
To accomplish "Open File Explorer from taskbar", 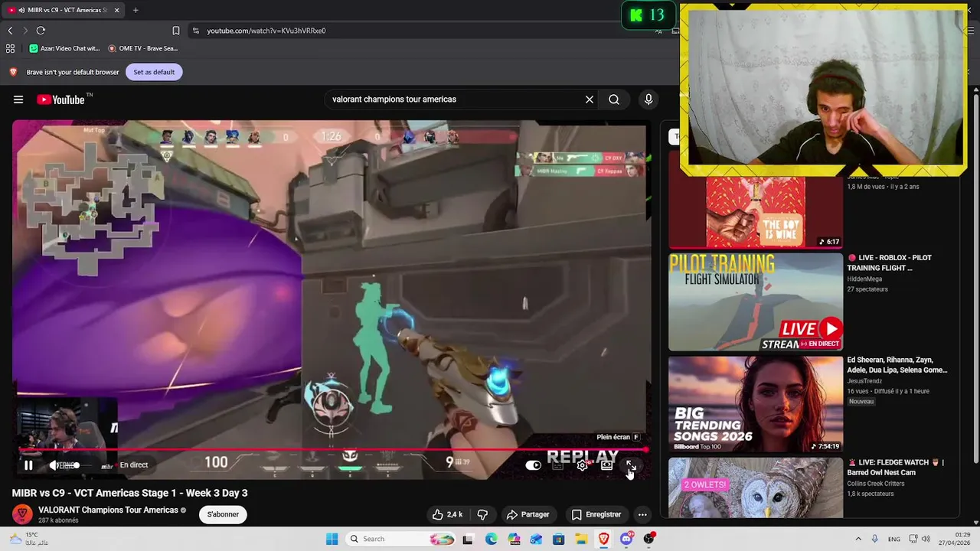I will click(x=581, y=539).
